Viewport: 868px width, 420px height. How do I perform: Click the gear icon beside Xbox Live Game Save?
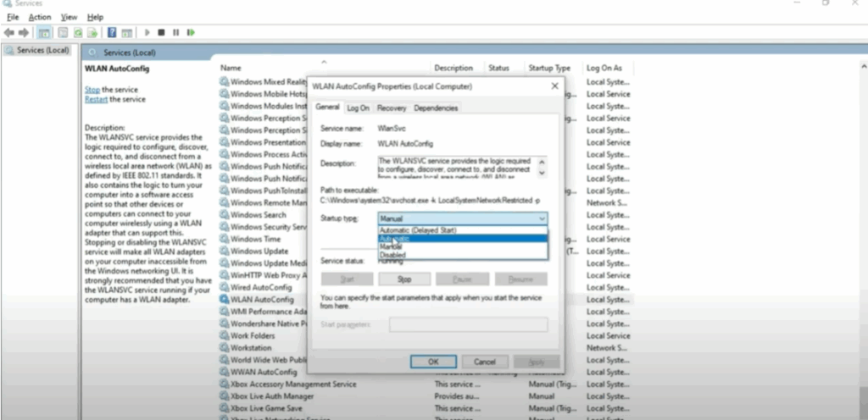pos(224,408)
